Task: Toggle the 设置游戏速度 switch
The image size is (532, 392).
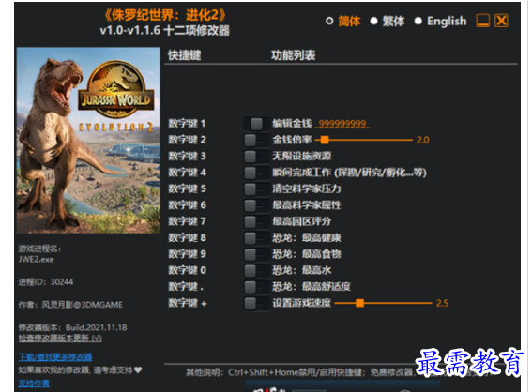Action: point(256,303)
